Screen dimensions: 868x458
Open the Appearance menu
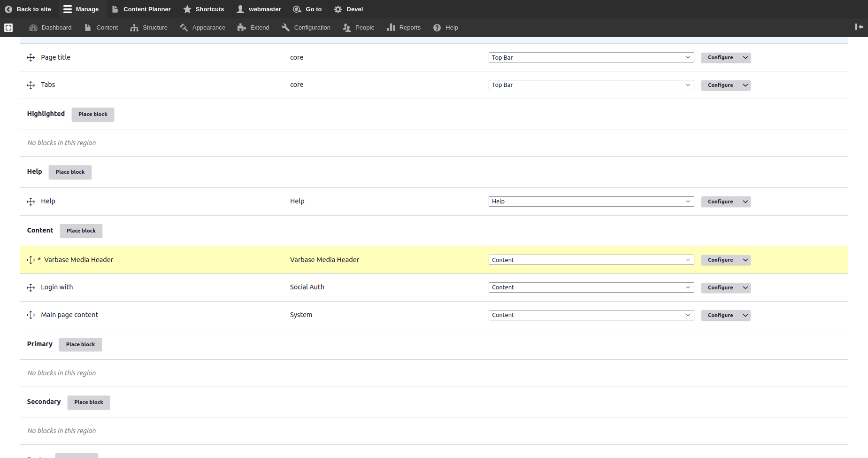click(x=202, y=28)
